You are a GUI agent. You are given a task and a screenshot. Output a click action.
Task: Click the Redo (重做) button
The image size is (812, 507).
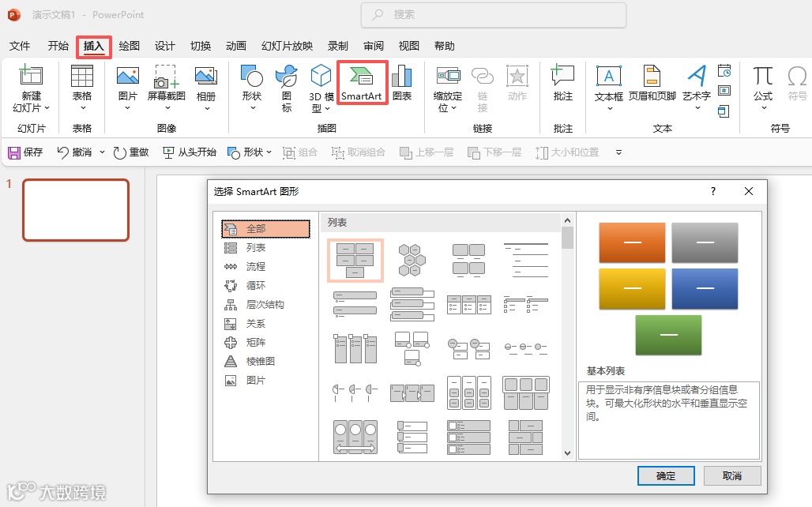131,152
